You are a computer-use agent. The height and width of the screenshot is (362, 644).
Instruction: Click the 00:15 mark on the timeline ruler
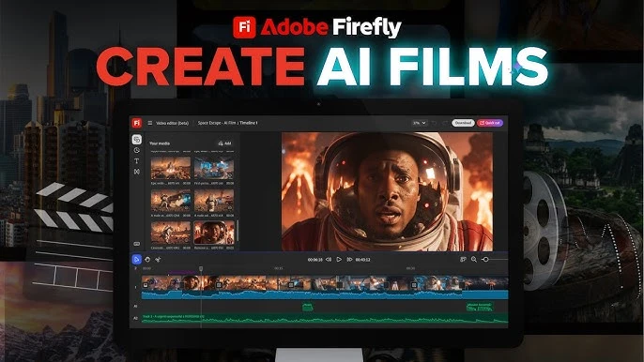pos(279,268)
